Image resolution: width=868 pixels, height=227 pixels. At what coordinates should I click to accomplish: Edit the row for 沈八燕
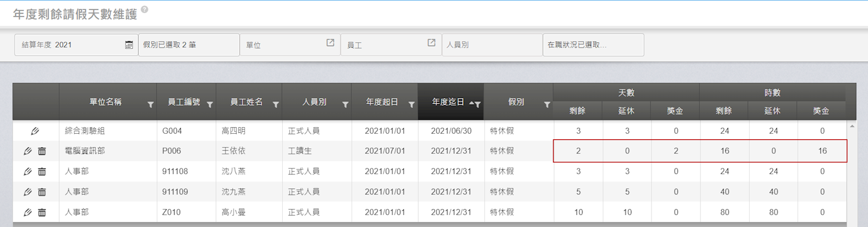[x=28, y=172]
